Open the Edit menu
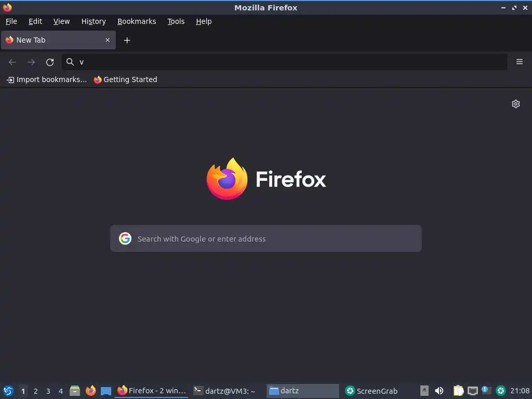This screenshot has height=399, width=532. point(35,21)
